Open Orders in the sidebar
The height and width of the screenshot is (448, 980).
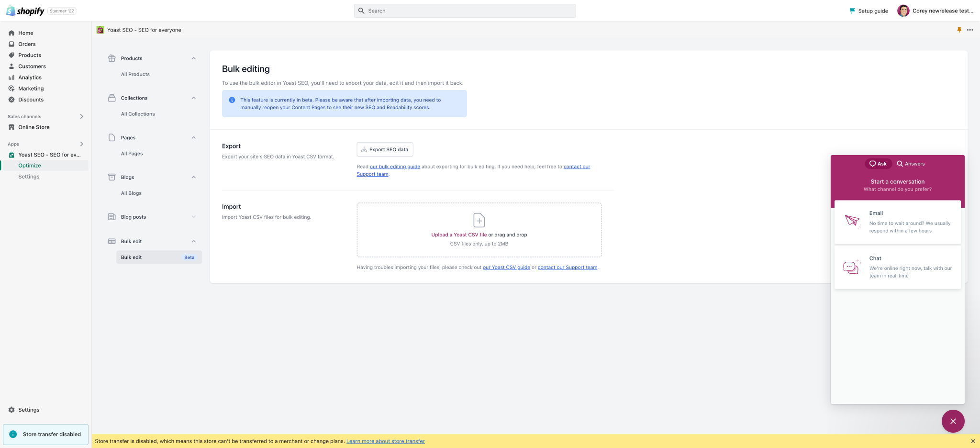click(27, 44)
